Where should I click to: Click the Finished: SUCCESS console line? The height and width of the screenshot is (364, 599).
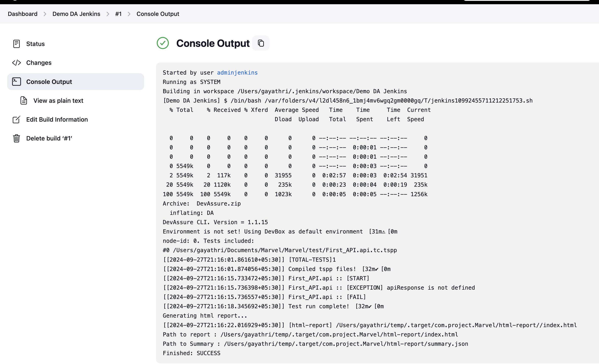pos(191,353)
